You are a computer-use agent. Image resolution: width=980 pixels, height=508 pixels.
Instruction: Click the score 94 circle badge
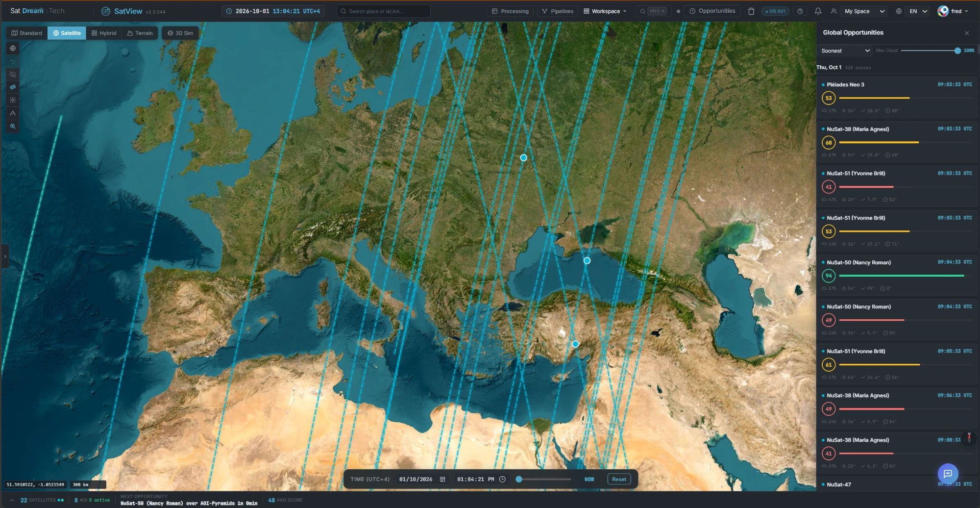pyautogui.click(x=829, y=276)
